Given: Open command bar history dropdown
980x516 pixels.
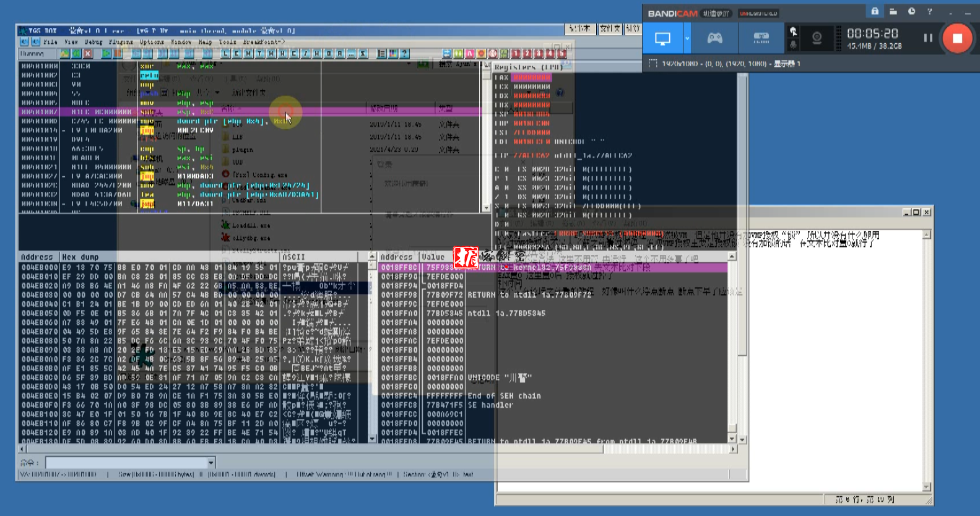Looking at the screenshot, I should pyautogui.click(x=210, y=463).
